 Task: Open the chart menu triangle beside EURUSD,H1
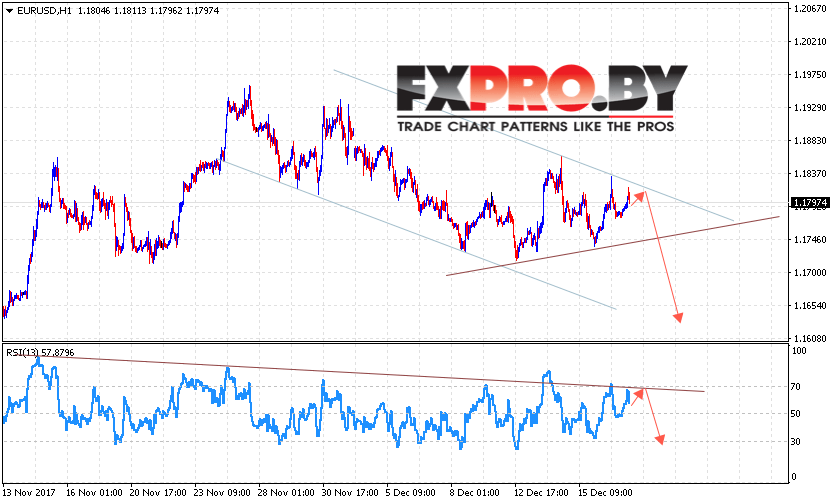[9, 11]
